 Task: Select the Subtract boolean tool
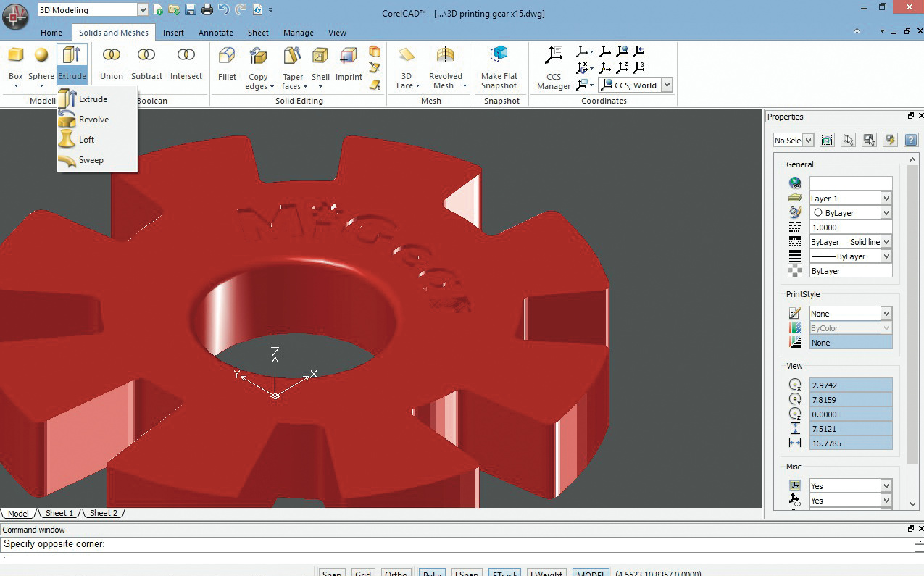pos(146,56)
